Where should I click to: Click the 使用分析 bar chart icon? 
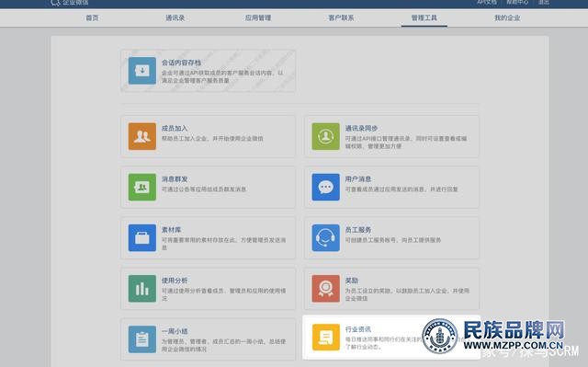point(142,289)
